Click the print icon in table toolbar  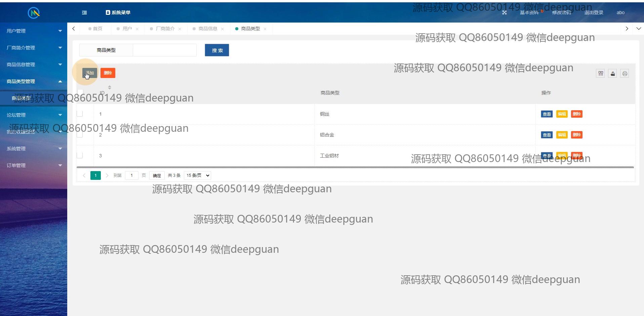(625, 73)
